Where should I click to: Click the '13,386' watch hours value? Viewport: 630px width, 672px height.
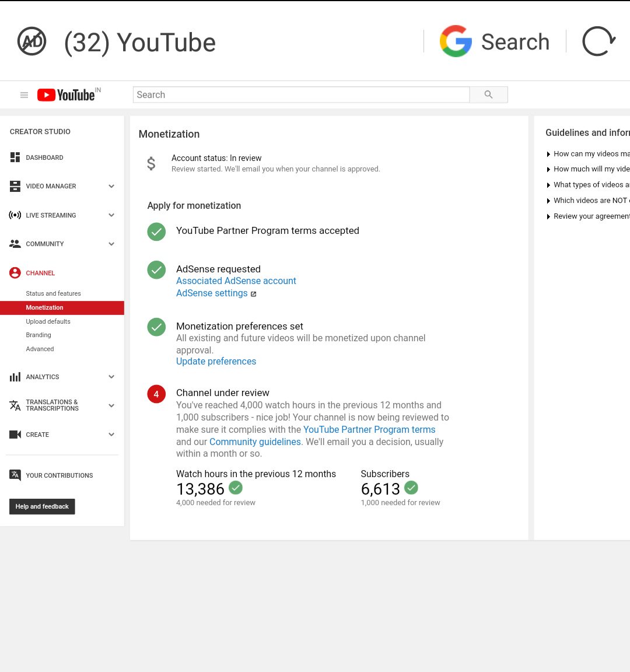click(200, 489)
